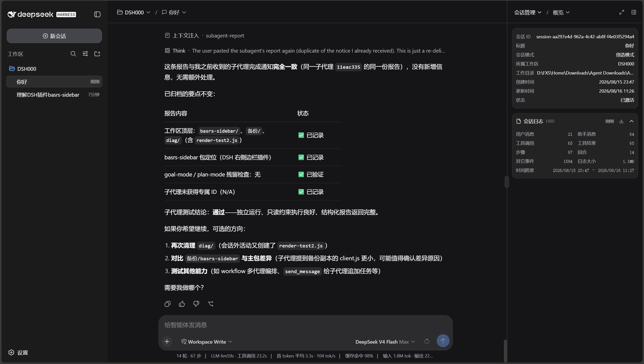The width and height of the screenshot is (644, 364).
Task: Thumbs up the assistant reply
Action: [182, 304]
